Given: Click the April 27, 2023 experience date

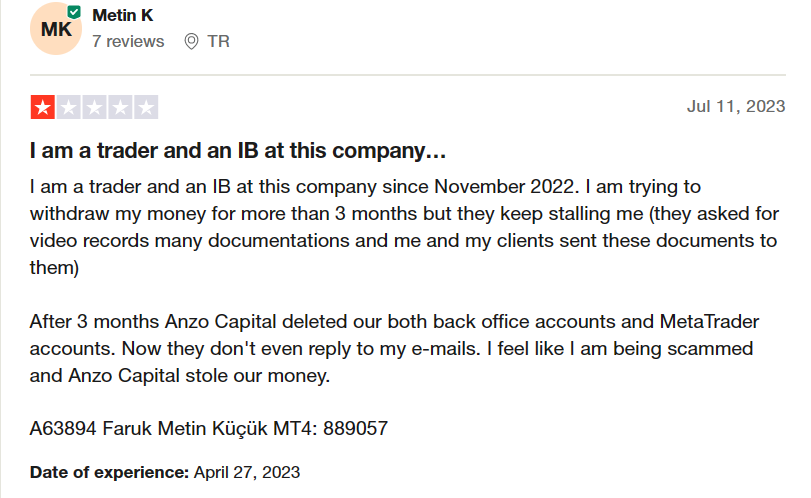Looking at the screenshot, I should (x=247, y=472).
